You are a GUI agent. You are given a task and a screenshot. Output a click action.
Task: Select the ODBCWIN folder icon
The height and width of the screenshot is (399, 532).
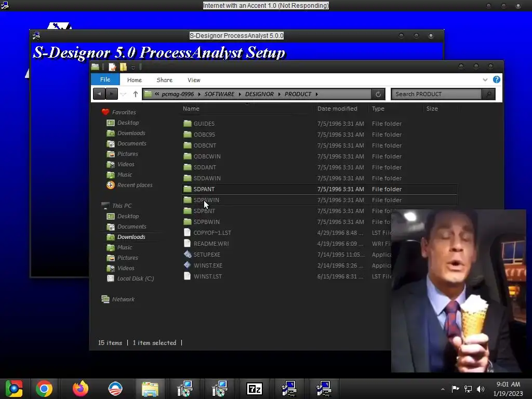tap(187, 156)
